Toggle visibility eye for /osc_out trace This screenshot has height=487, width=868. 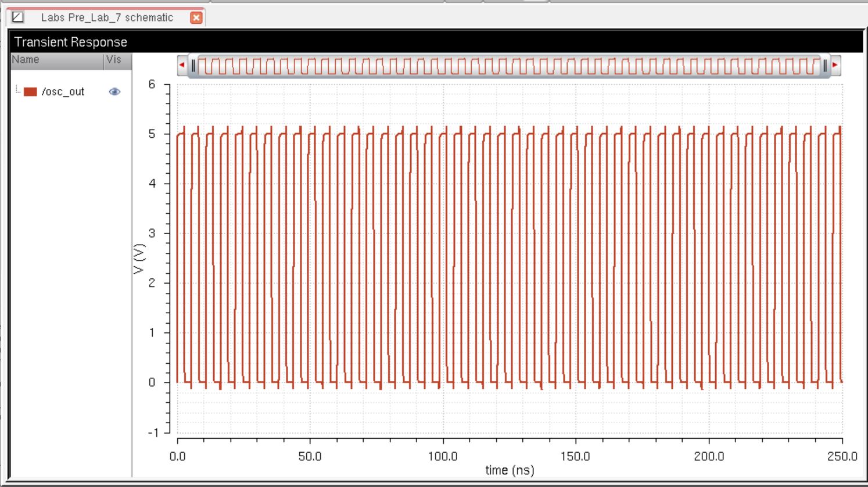114,92
